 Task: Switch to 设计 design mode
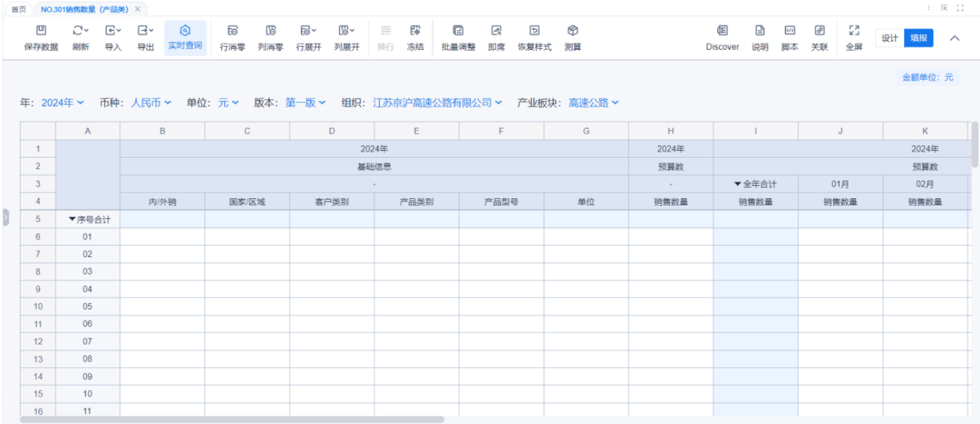coord(890,38)
